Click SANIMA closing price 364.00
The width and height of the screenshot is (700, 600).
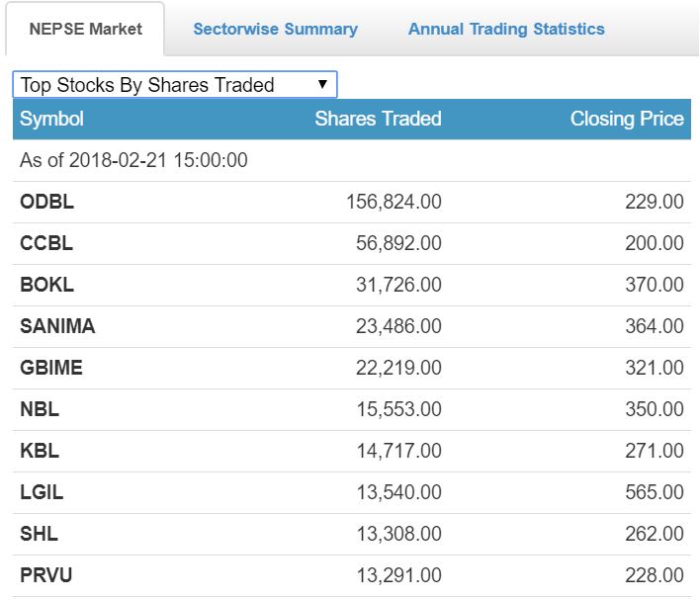coord(655,326)
